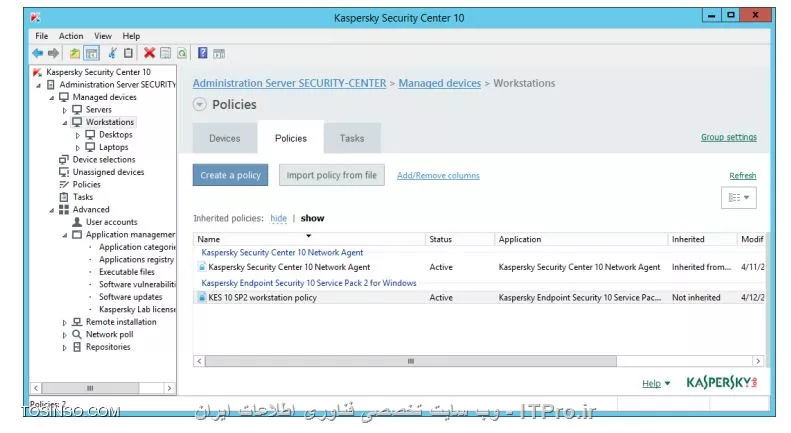Expand the Servers tree node
The image size is (791, 433).
tap(65, 110)
